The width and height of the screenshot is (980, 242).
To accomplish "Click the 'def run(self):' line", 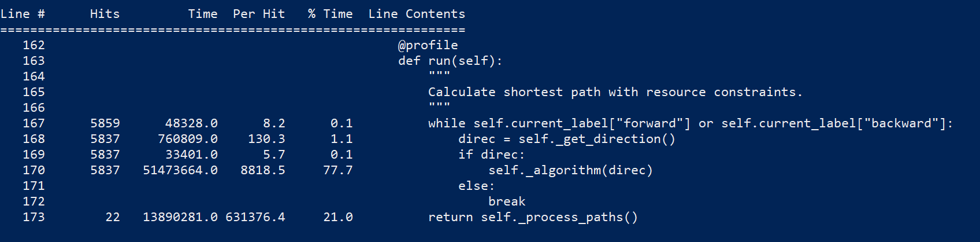I will pyautogui.click(x=450, y=61).
